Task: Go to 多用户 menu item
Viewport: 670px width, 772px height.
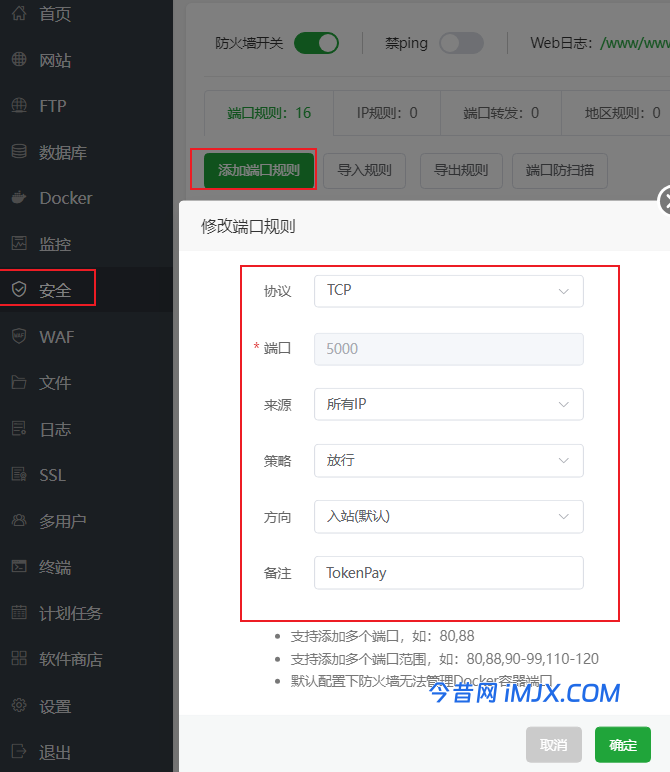Action: [x=63, y=521]
